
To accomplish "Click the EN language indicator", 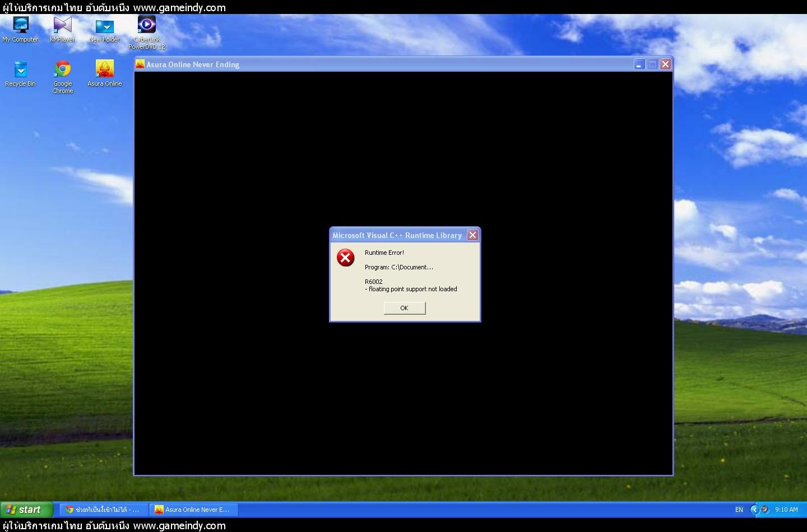I will (x=739, y=510).
